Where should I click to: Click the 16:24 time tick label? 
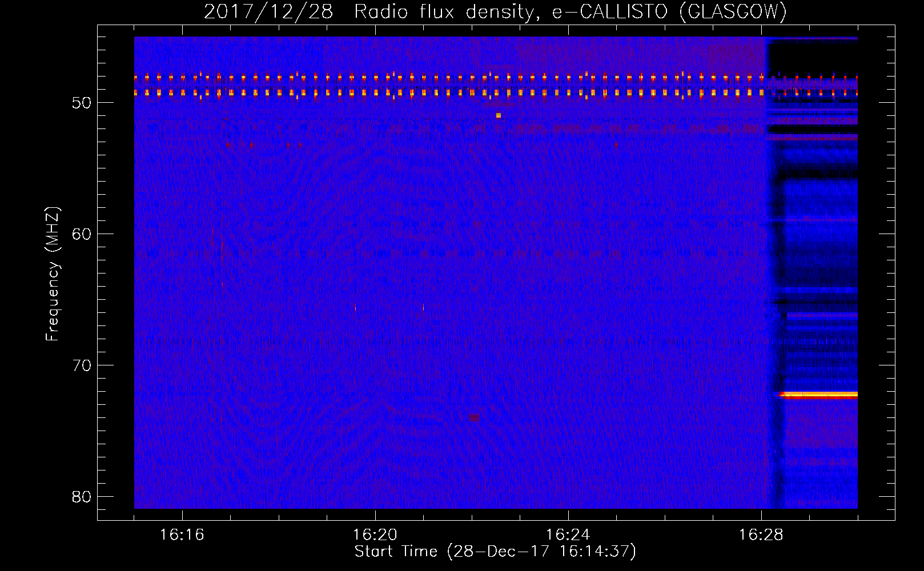[568, 535]
